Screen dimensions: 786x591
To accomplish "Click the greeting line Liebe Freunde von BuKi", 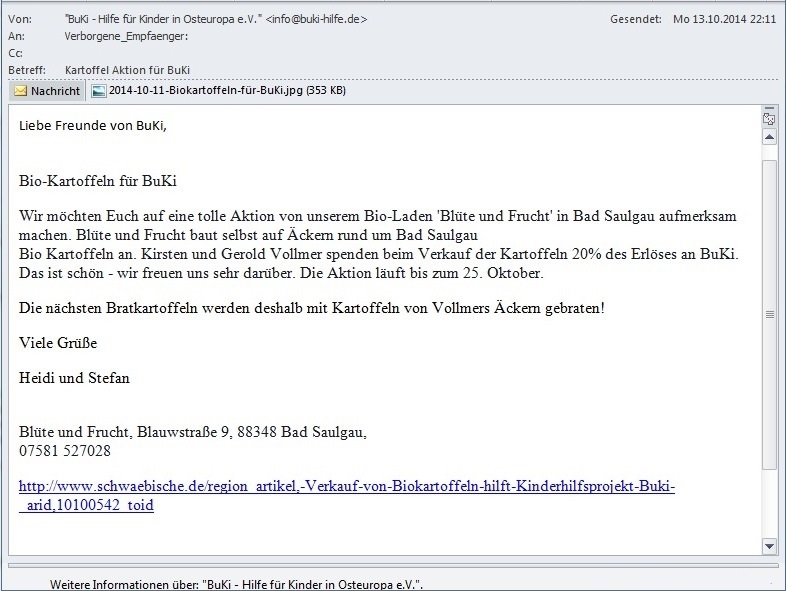I will 93,126.
